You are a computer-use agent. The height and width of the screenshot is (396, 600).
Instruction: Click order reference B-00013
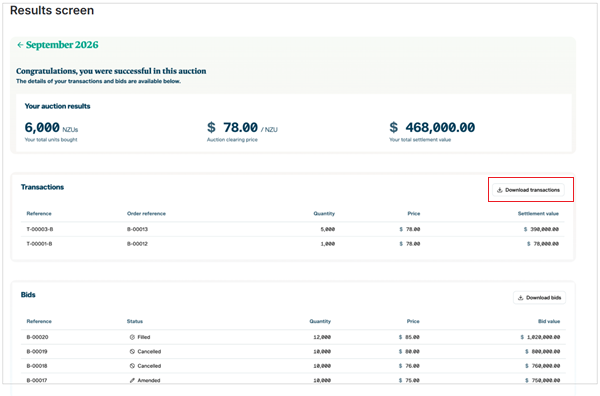(137, 230)
